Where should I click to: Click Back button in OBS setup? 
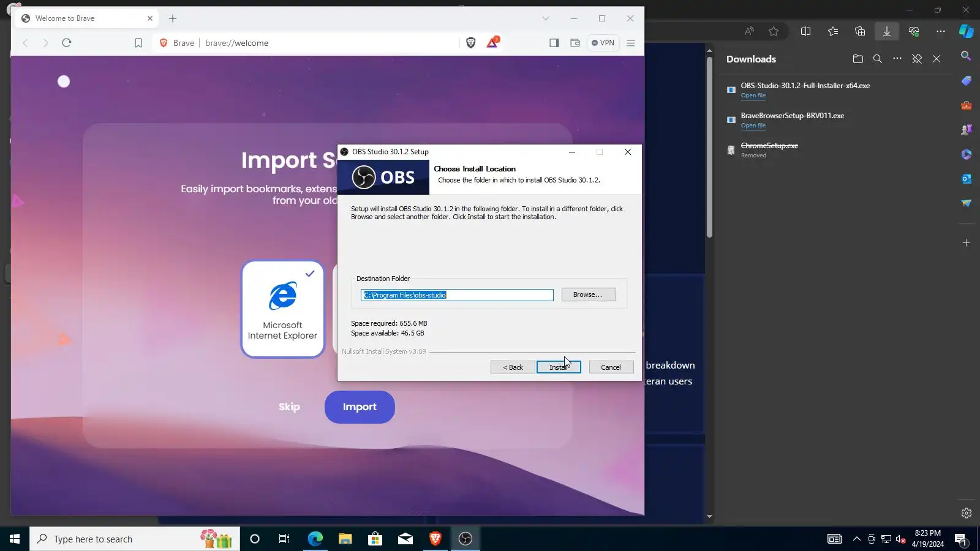click(x=513, y=367)
